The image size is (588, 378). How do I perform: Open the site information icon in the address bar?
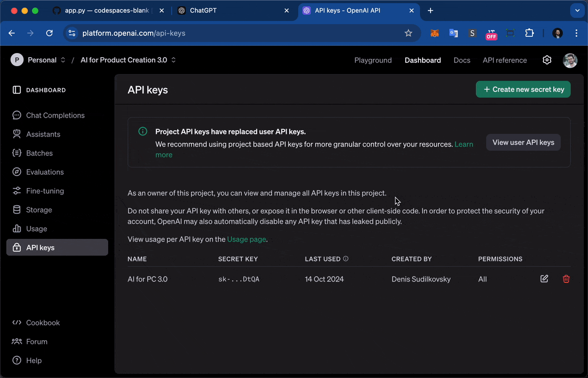[71, 33]
